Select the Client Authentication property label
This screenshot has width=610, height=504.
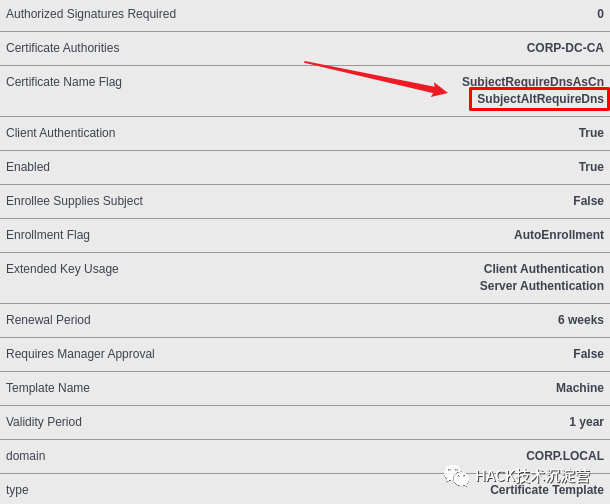(x=60, y=133)
